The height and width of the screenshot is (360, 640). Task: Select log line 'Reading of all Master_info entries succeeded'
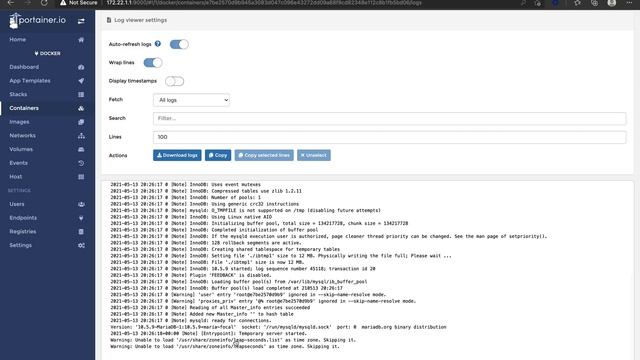[210, 308]
